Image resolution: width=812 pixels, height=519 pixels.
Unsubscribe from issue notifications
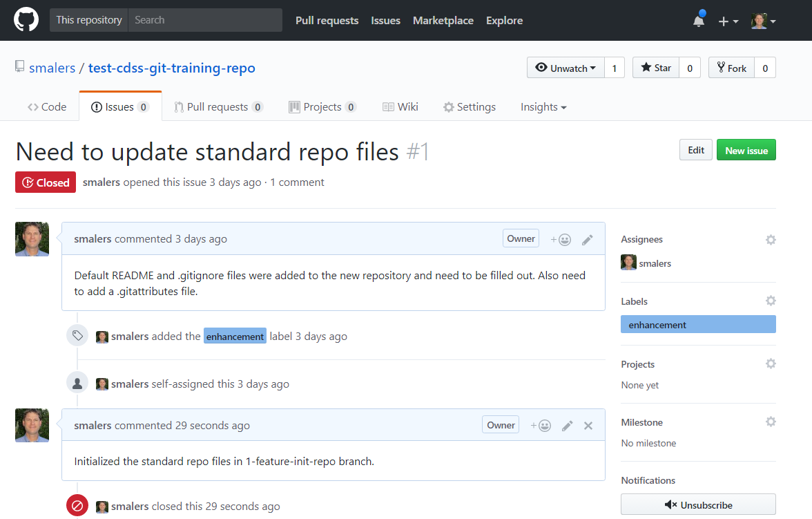point(698,504)
